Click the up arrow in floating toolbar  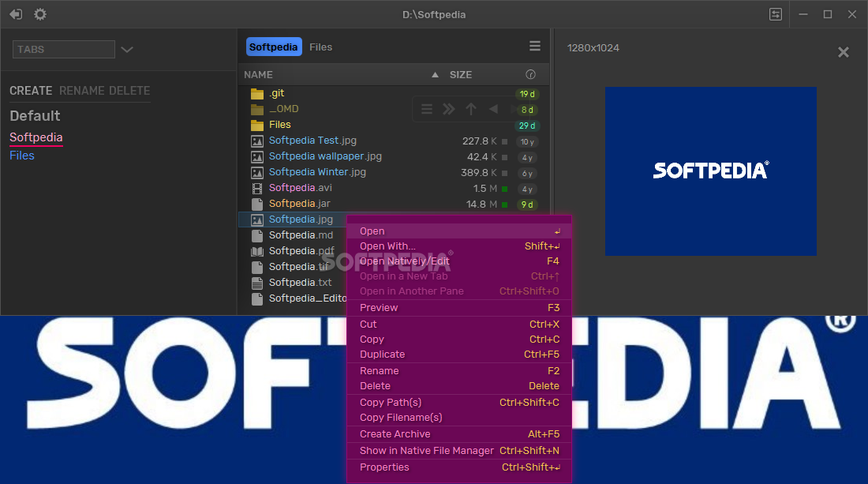(471, 109)
